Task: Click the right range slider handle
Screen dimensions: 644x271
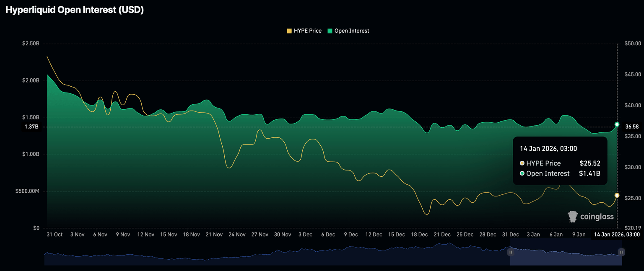Action: 621,252
